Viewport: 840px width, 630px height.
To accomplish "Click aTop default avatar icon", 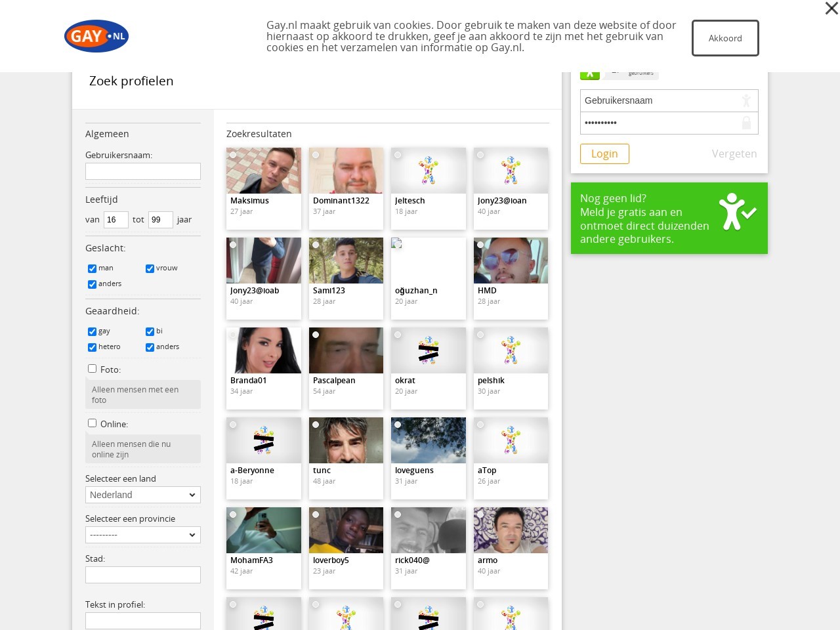I will pyautogui.click(x=511, y=440).
